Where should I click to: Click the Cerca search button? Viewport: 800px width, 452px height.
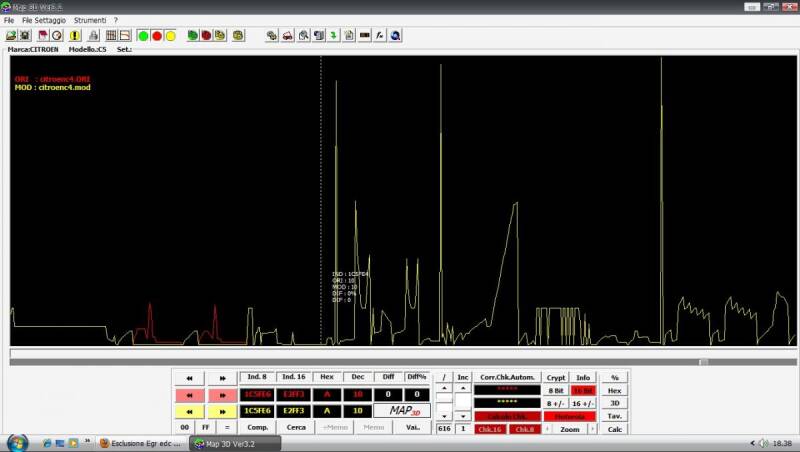click(296, 428)
